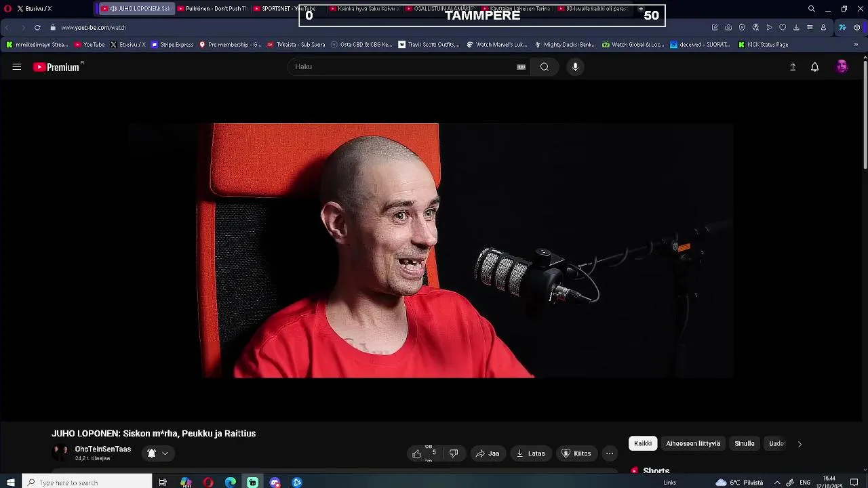The image size is (868, 488).
Task: Open the KICK Status Page bookmark
Action: (763, 45)
